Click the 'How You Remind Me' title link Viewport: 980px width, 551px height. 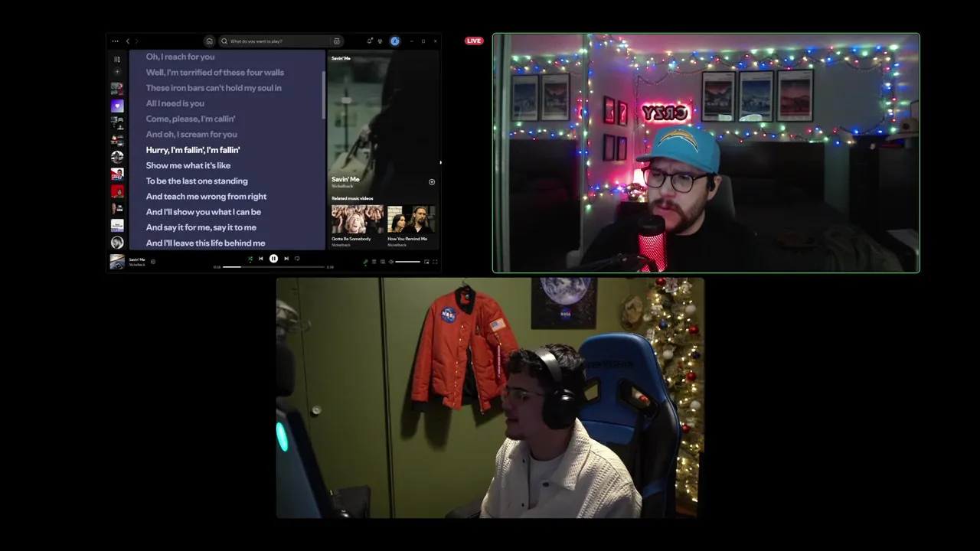(407, 239)
